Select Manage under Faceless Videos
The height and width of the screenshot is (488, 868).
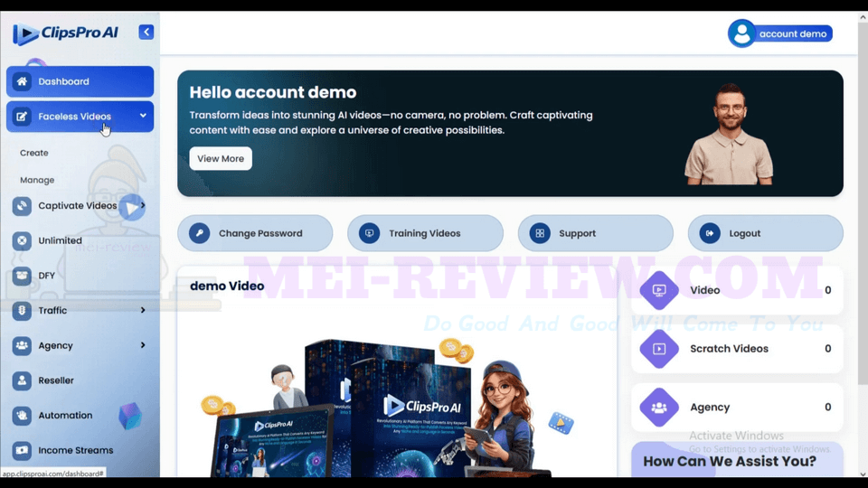(37, 181)
